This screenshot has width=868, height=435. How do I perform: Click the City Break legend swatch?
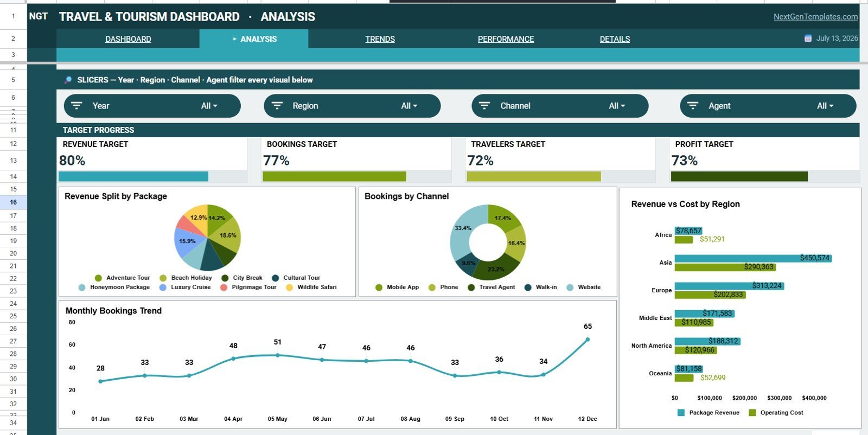click(x=225, y=278)
